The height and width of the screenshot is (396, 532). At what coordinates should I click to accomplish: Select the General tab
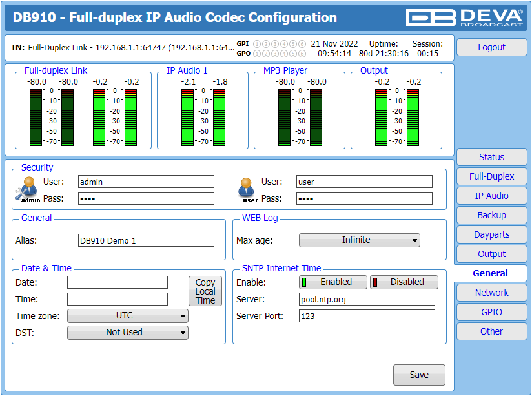click(x=490, y=273)
